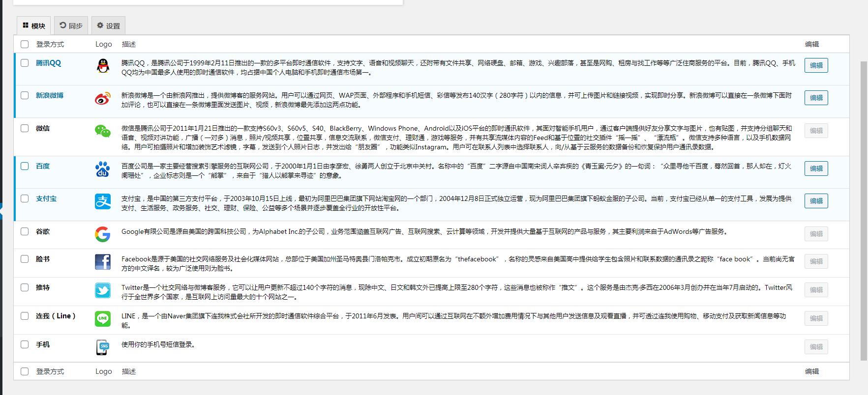The height and width of the screenshot is (395, 868).
Task: Click greyed 编辑 button for 手机
Action: pyautogui.click(x=816, y=347)
